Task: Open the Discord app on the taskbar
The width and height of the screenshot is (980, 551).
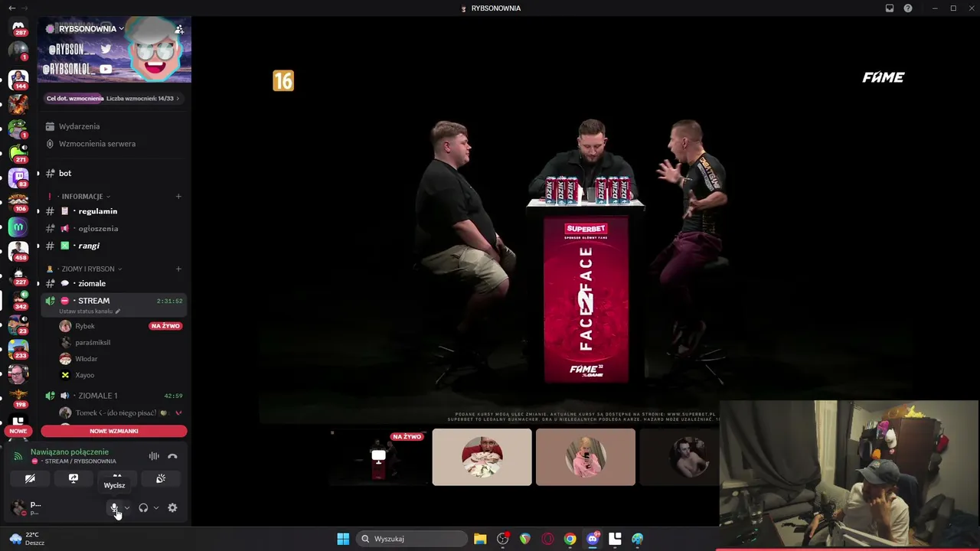Action: [x=593, y=539]
